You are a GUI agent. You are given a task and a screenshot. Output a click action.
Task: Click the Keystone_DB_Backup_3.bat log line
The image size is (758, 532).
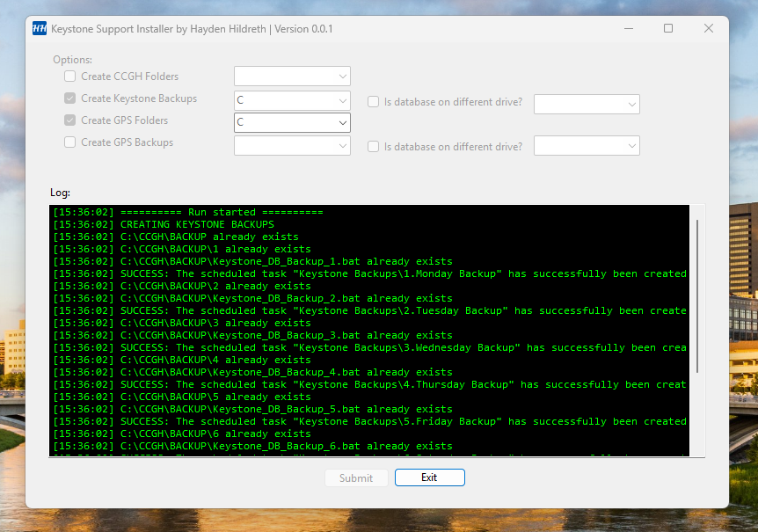pyautogui.click(x=253, y=335)
